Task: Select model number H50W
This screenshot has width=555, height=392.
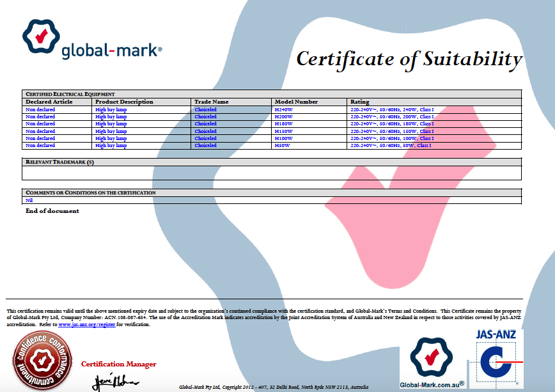Action: coord(282,146)
